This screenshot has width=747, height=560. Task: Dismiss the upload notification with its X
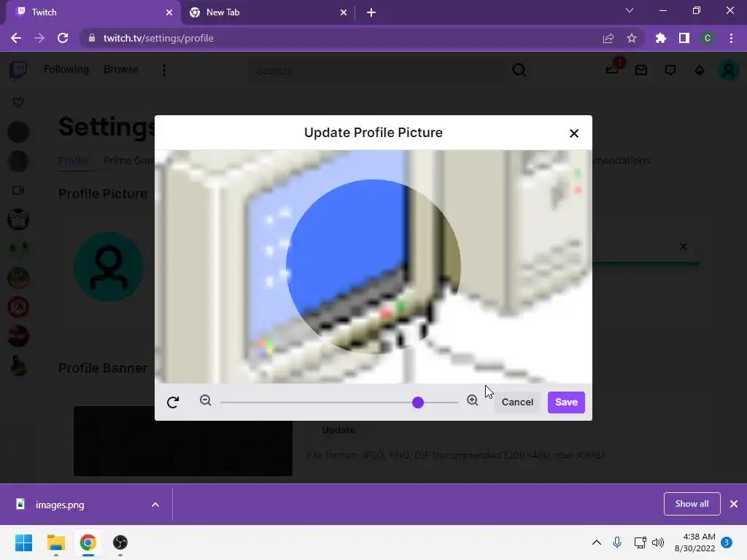[683, 246]
